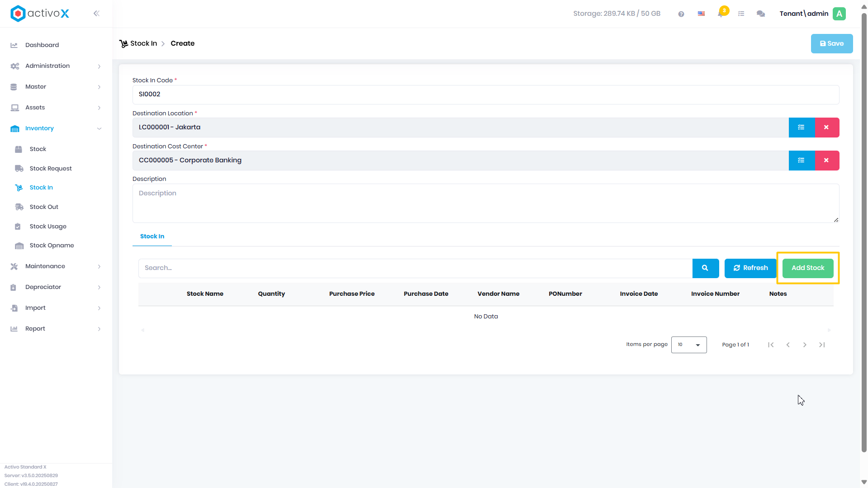Click the Stock box icon in sidebar
The width and height of the screenshot is (868, 488).
click(x=19, y=149)
